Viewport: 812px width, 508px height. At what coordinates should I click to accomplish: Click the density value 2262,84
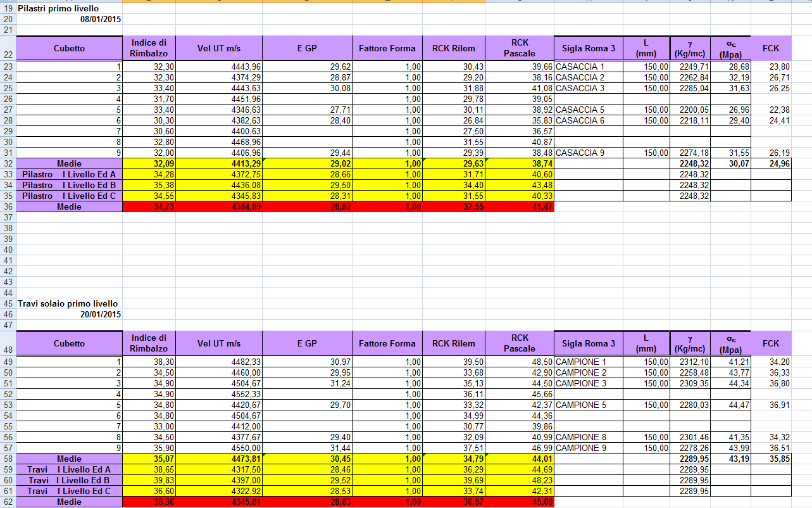690,77
